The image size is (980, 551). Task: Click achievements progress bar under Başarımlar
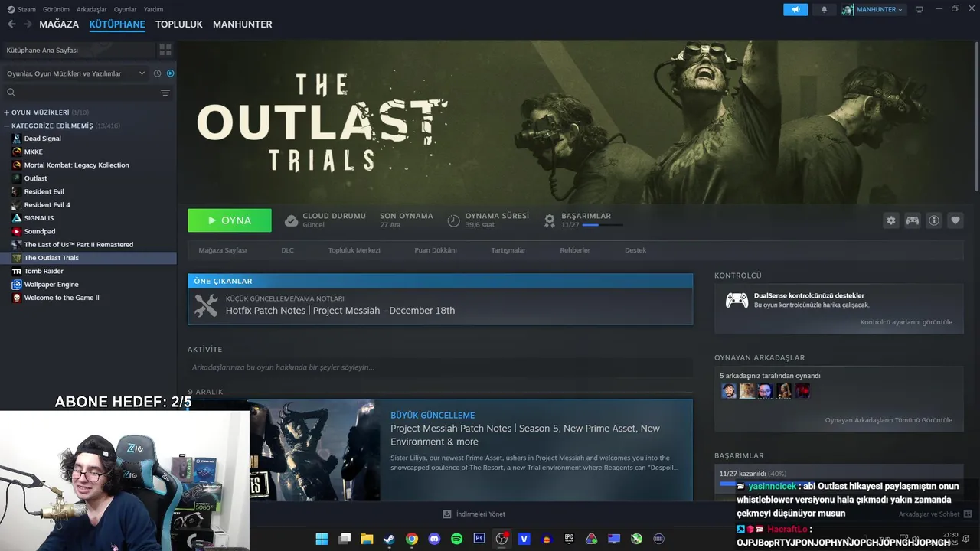click(x=838, y=484)
